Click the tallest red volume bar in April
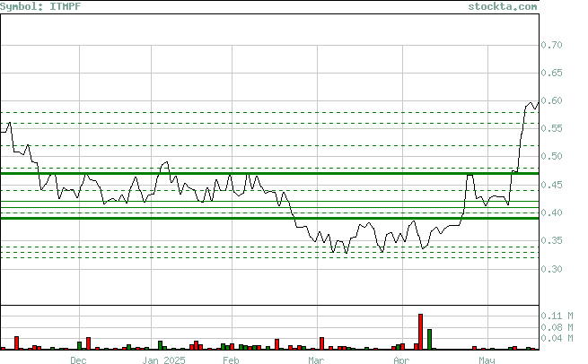 point(420,332)
